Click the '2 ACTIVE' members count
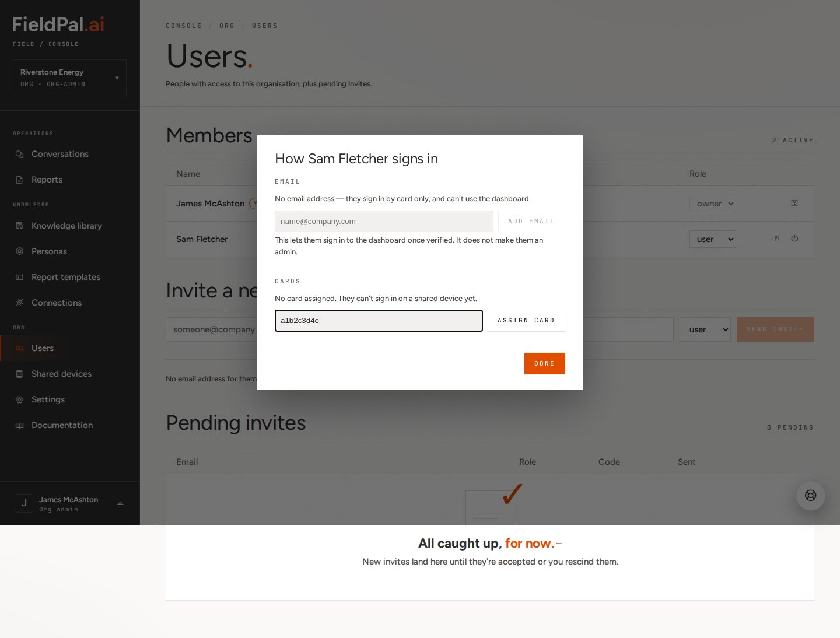 pyautogui.click(x=793, y=140)
